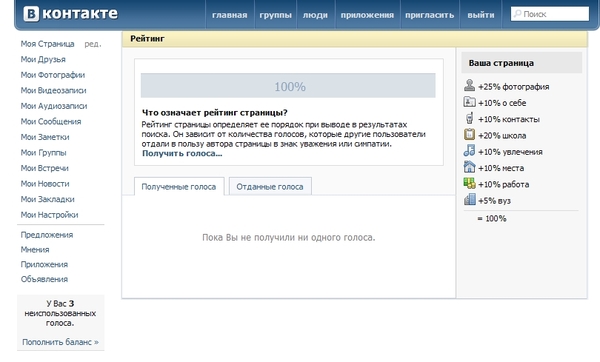The image size is (600, 362).
Task: Open Приложения in left sidebar
Action: point(44,264)
